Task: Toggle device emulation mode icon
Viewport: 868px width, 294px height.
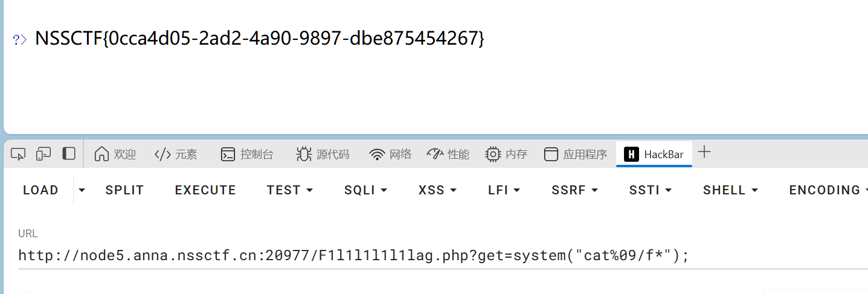Action: 43,154
